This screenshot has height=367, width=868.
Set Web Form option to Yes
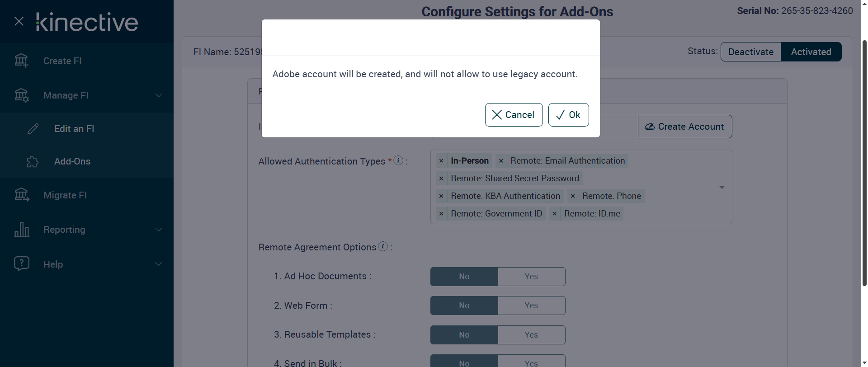pyautogui.click(x=531, y=306)
